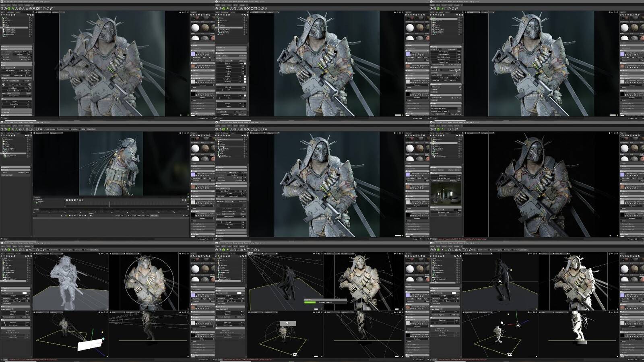Viewport: 644px width, 362px height.
Task: Pick the white sphere material in the animation window
Action: (x=195, y=149)
